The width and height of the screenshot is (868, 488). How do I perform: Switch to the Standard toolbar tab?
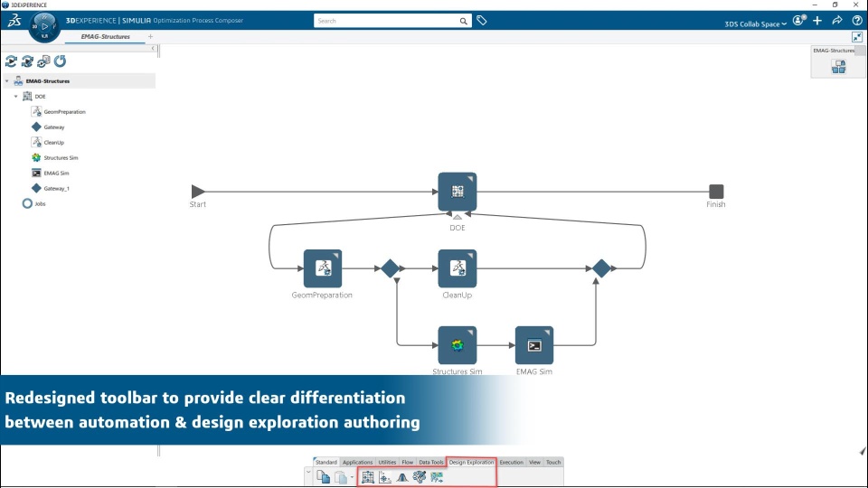[x=326, y=462]
